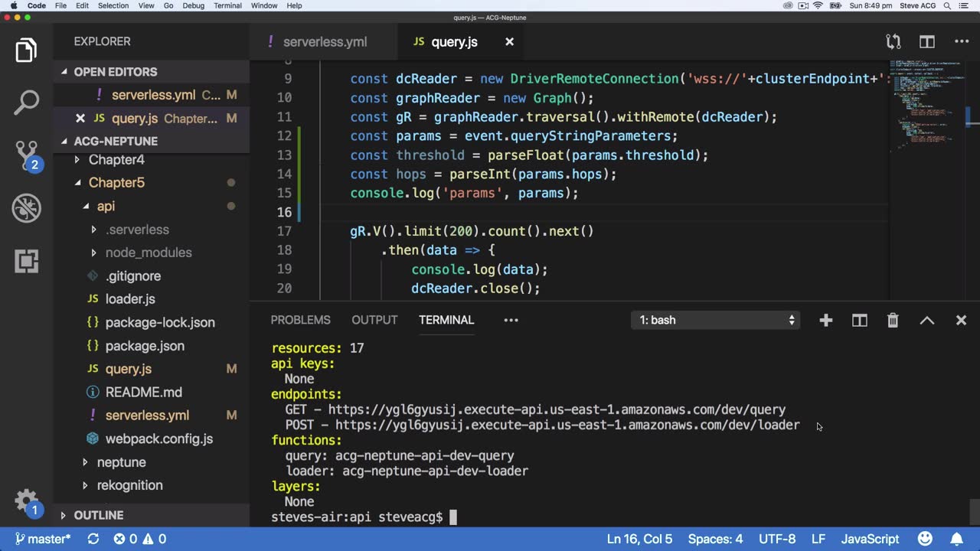
Task: Switch to the serverless.yml editor tab
Action: pyautogui.click(x=324, y=42)
